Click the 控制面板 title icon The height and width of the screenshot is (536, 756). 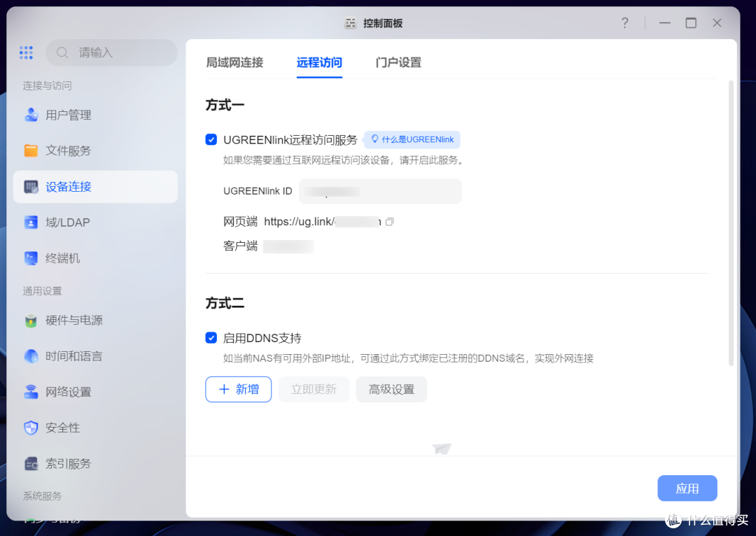click(x=351, y=23)
